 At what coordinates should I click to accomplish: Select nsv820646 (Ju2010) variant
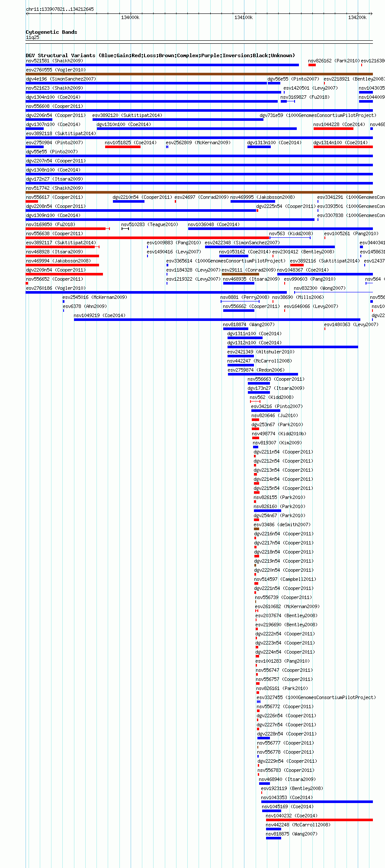coord(275,415)
